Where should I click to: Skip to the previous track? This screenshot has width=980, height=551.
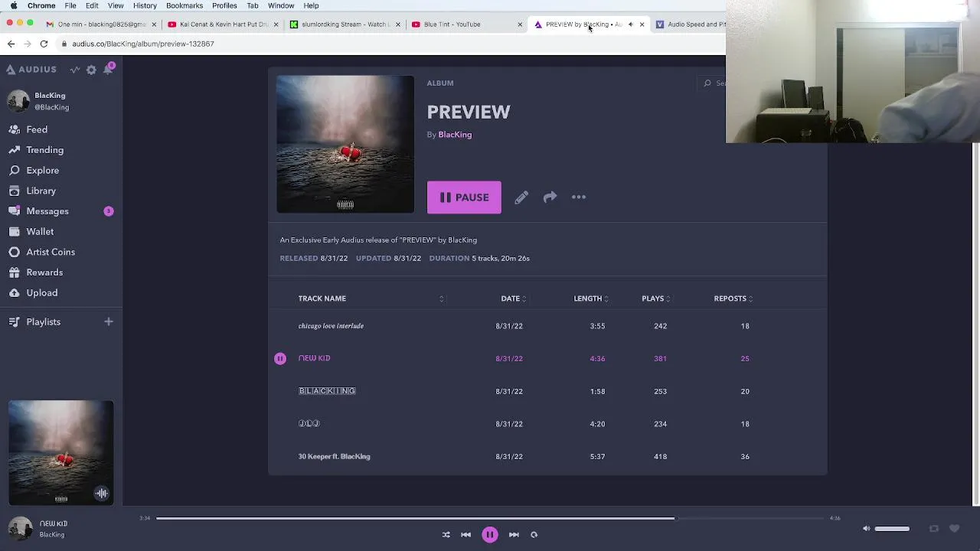point(465,535)
